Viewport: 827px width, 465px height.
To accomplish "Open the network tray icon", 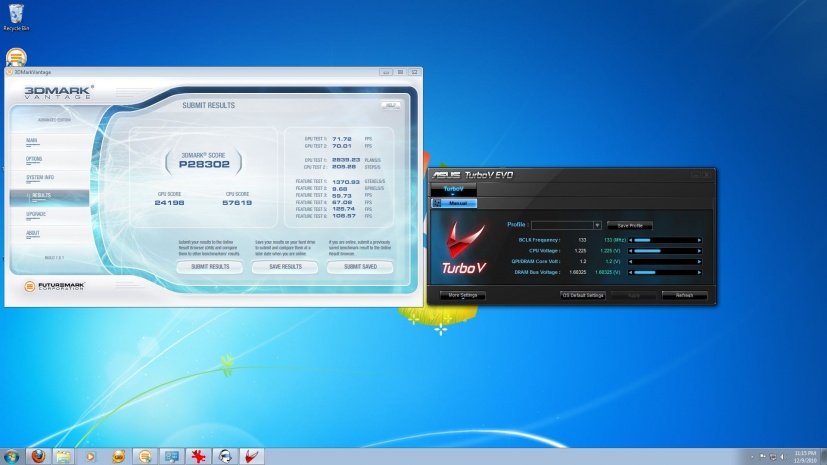I will (773, 457).
